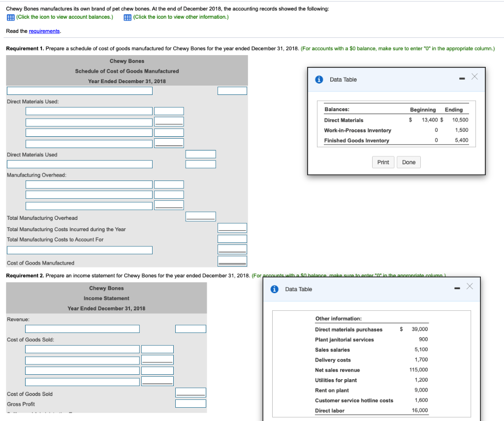Select Total Manufacturing Costs Incurred amount field
Image resolution: width=504 pixels, height=421 pixels.
[x=232, y=228]
